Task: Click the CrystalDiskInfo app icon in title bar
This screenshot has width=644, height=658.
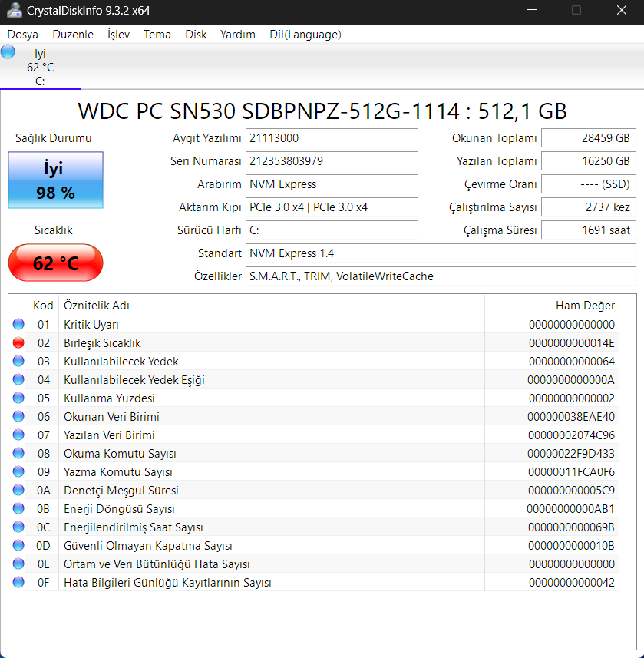Action: pyautogui.click(x=13, y=10)
